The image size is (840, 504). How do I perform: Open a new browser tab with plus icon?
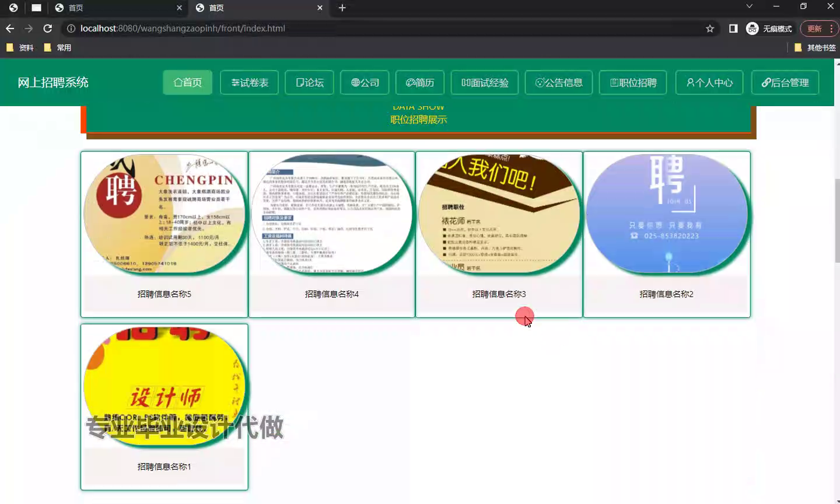(342, 8)
